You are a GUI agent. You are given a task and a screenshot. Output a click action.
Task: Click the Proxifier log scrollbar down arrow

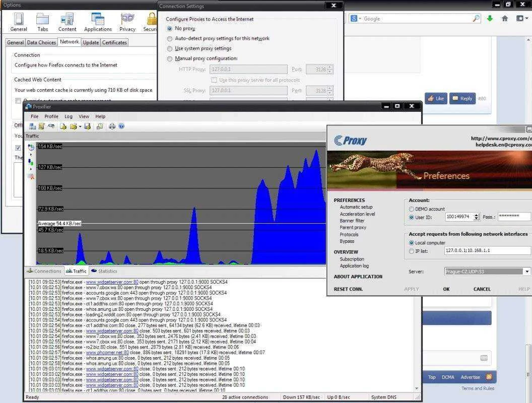[x=417, y=388]
